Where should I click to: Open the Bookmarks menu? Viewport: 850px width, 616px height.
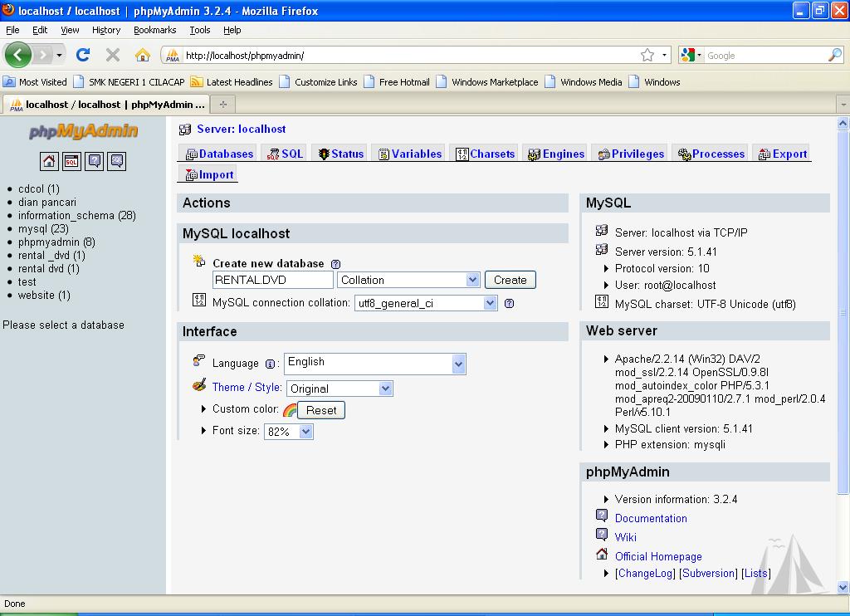155,30
